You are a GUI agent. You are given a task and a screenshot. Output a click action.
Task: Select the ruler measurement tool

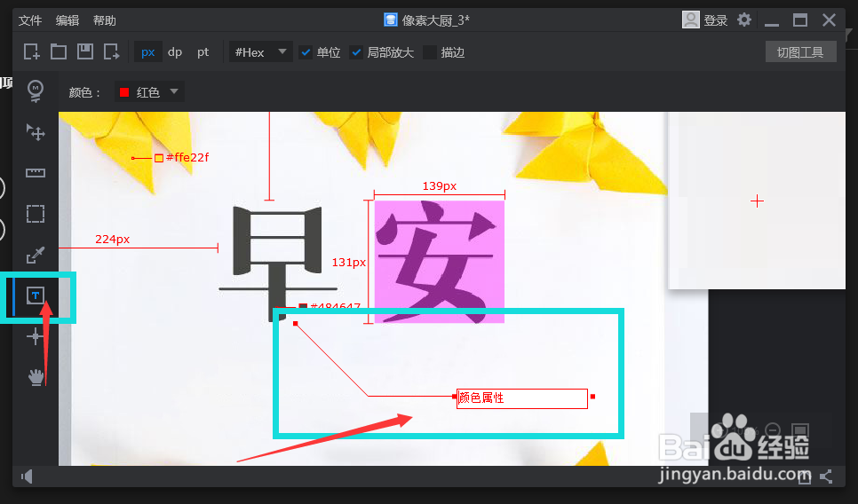pyautogui.click(x=36, y=173)
